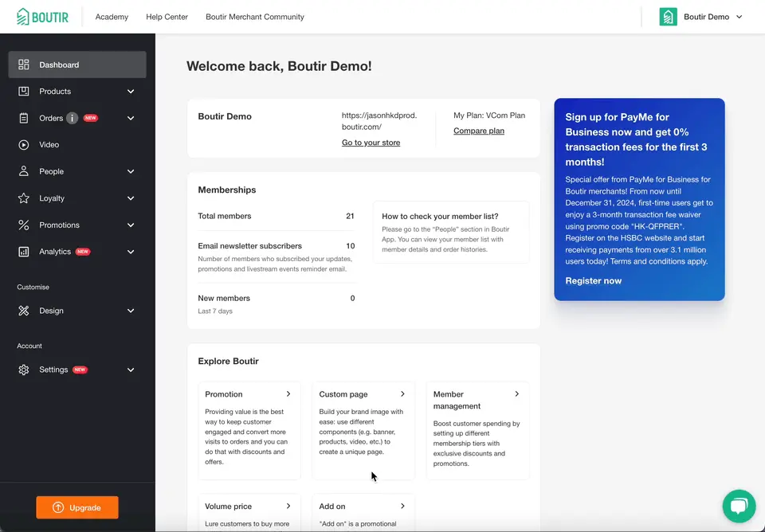This screenshot has height=532, width=765.
Task: Click the arrow on the Volume price card
Action: [x=288, y=506]
